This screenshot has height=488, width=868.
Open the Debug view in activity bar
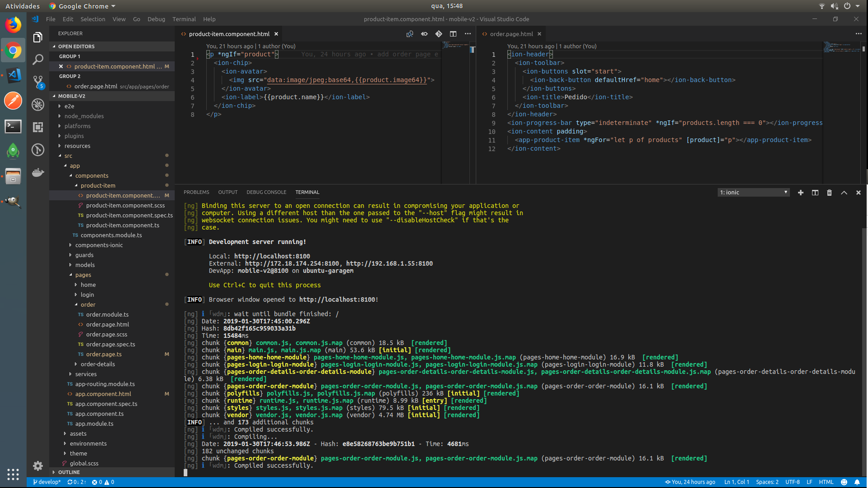click(38, 105)
